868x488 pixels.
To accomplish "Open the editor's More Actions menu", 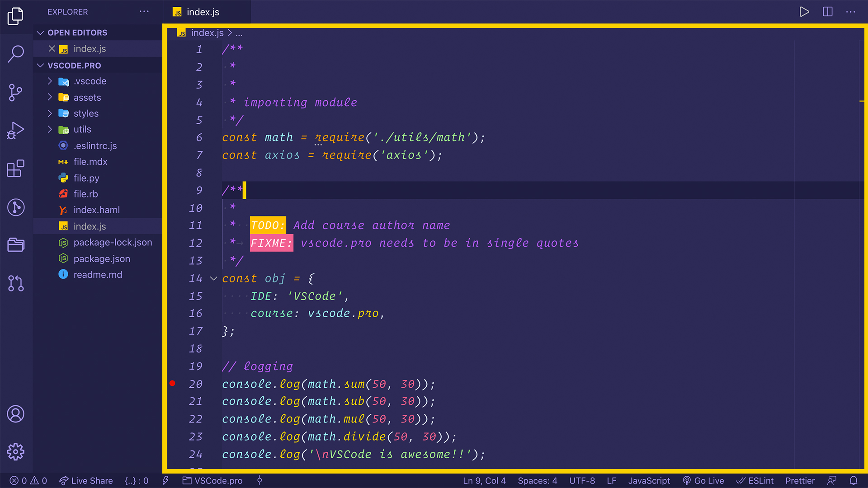I will click(850, 12).
